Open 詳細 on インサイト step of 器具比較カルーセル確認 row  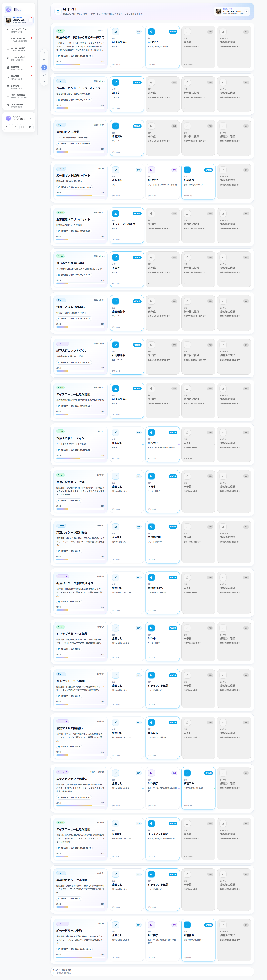246,874
